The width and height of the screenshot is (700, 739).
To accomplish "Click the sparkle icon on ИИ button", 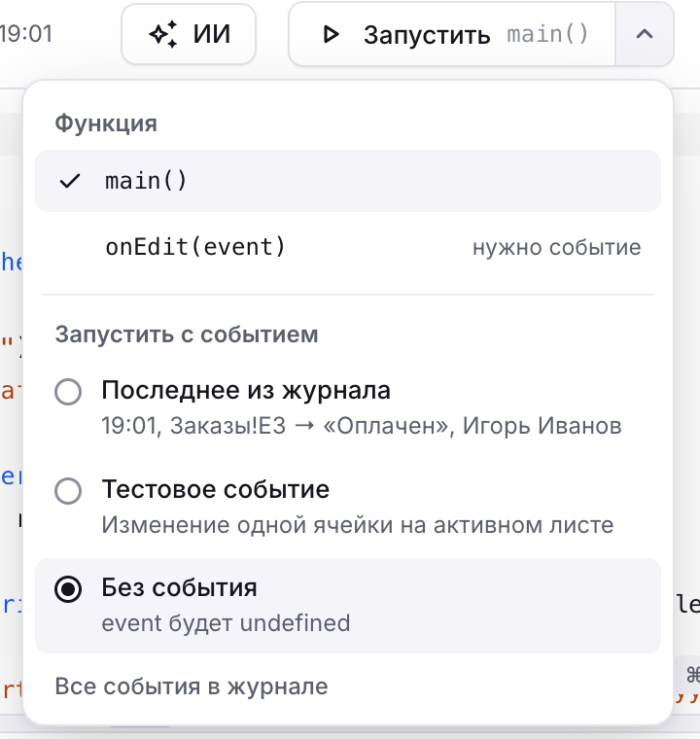I will 163,34.
